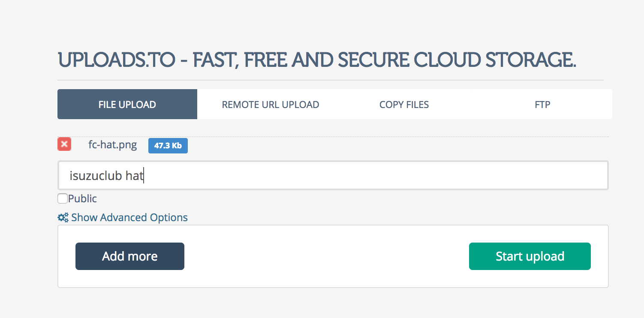Click the Public label text
This screenshot has height=318, width=644.
[82, 198]
